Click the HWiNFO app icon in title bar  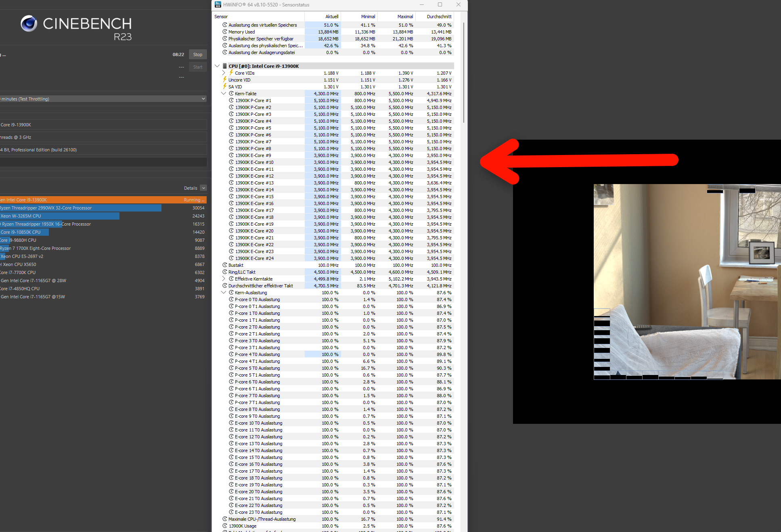point(218,4)
